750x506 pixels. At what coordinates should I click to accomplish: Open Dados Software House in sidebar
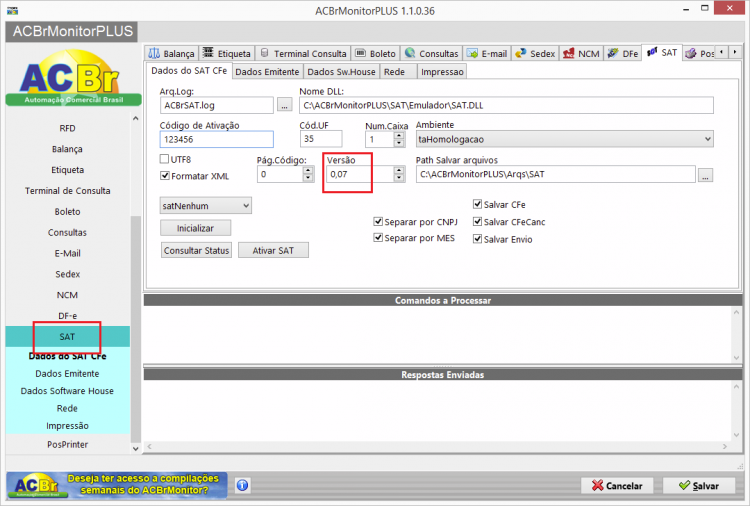tap(67, 391)
